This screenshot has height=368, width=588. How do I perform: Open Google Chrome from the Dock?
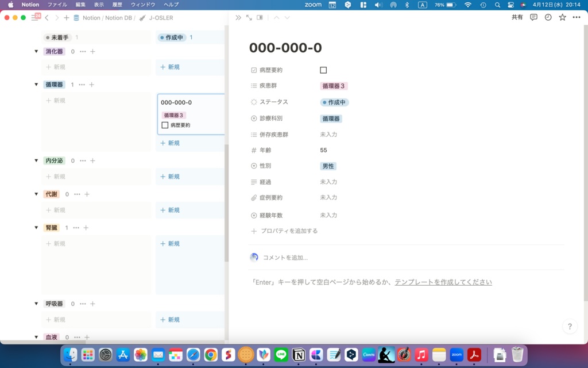[x=211, y=354]
